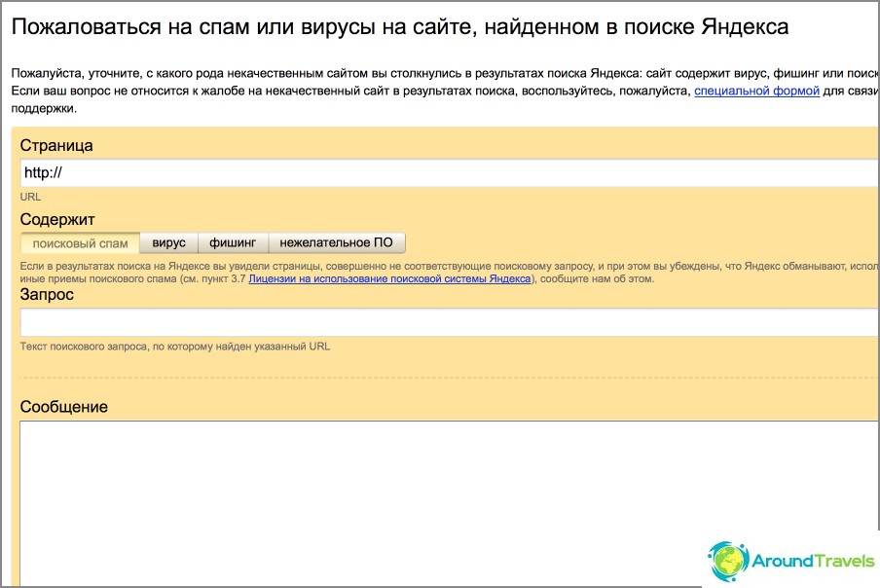This screenshot has height=588, width=880.
Task: Click the Страница URL input field
Action: (450, 172)
